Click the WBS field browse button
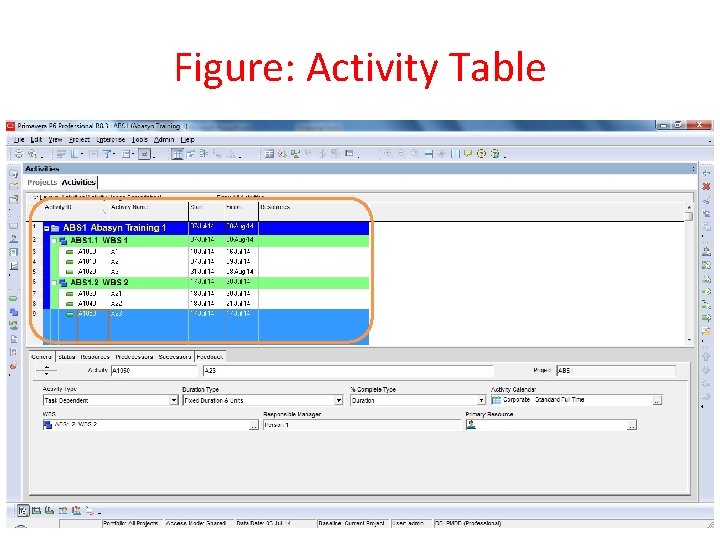Viewport: 720px width, 540px height. click(x=253, y=426)
